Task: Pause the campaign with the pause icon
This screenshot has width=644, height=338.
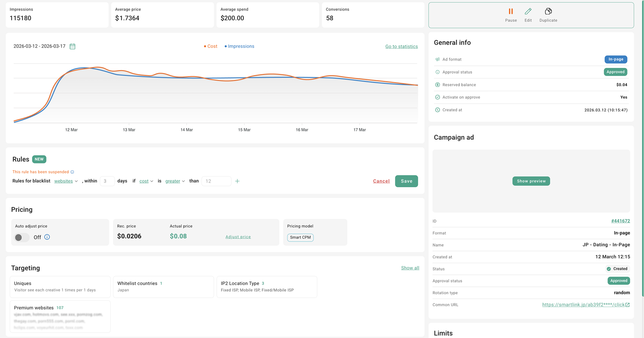Action: pyautogui.click(x=511, y=11)
